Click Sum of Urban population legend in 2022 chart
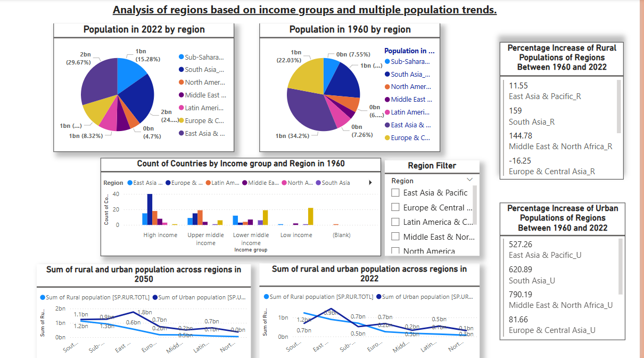 (x=424, y=297)
